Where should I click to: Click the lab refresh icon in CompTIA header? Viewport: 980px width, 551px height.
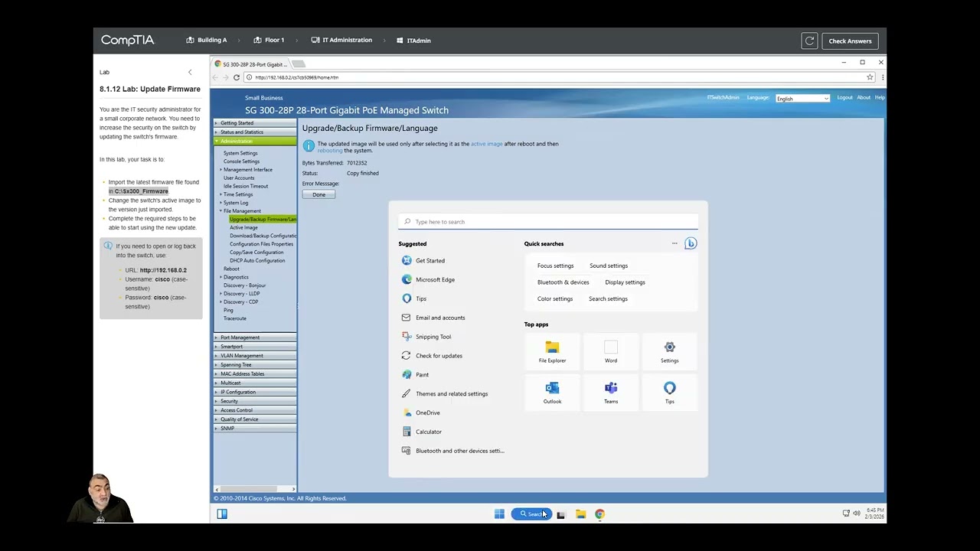coord(809,41)
